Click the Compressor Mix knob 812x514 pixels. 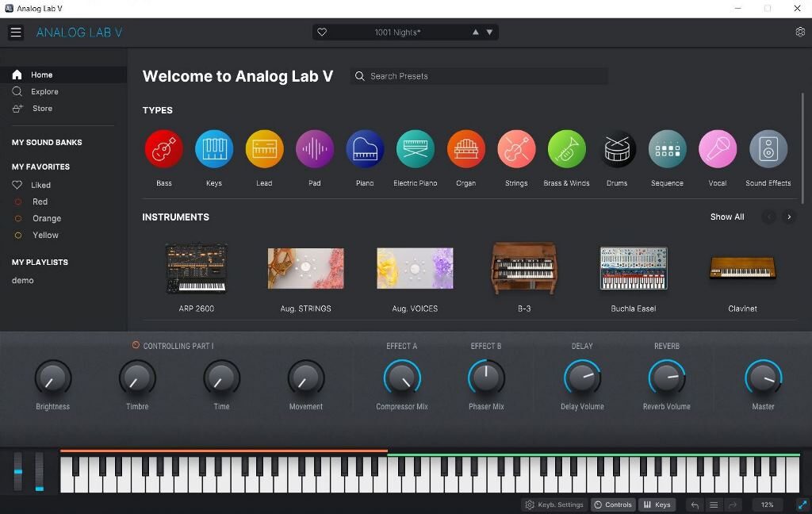pyautogui.click(x=402, y=378)
